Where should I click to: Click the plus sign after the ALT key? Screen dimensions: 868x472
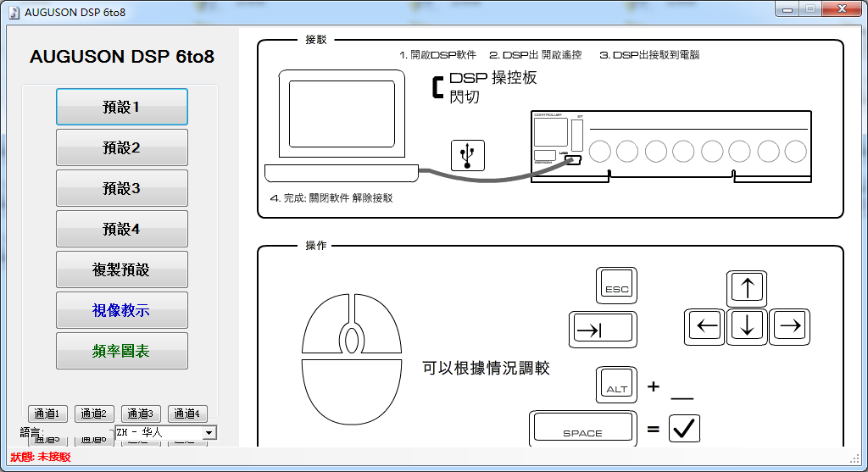click(654, 386)
